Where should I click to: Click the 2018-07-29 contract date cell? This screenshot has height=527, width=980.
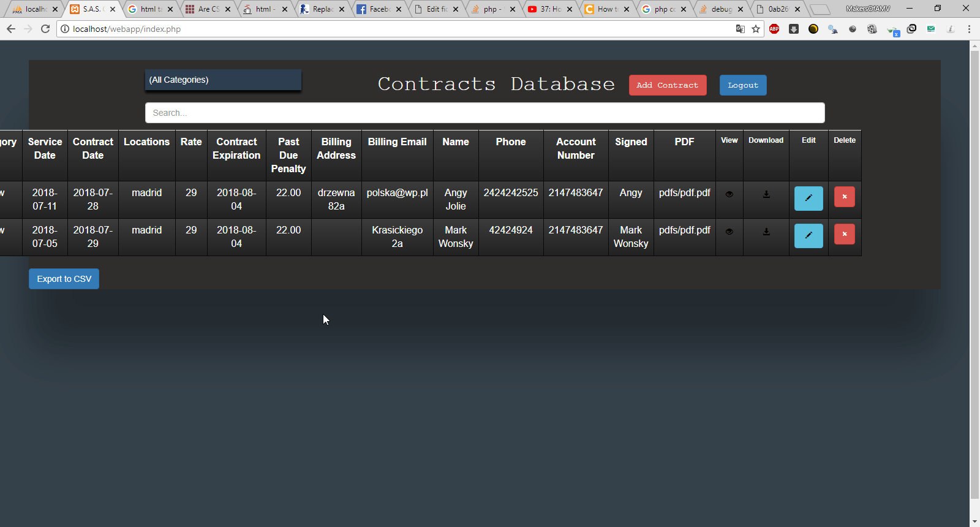(92, 237)
